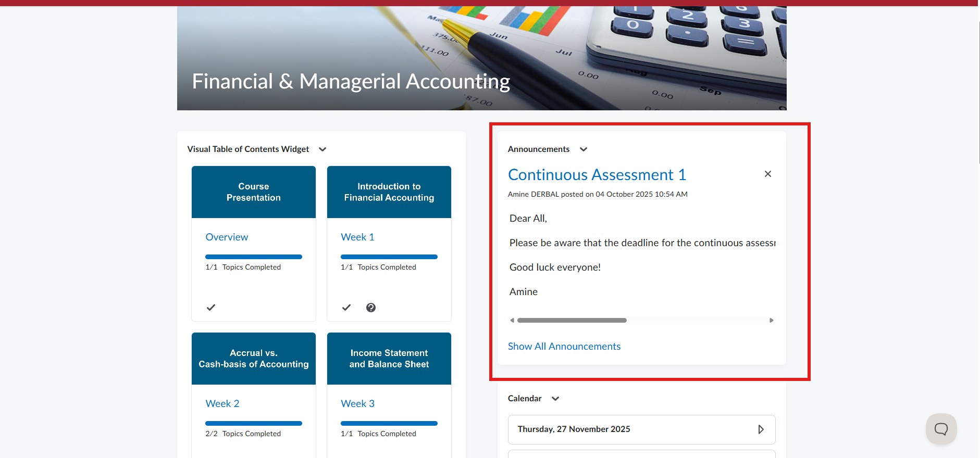Click the Announcements widget heading
This screenshot has width=980, height=458.
pyautogui.click(x=539, y=149)
